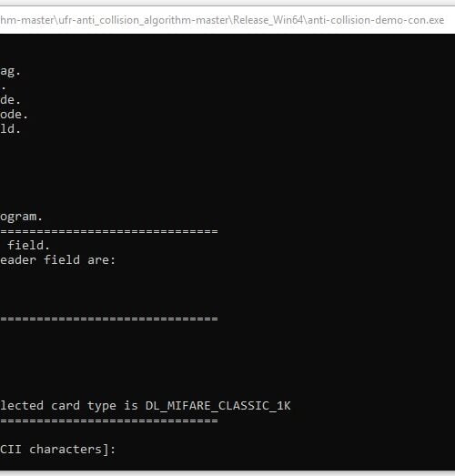The height and width of the screenshot is (476, 455).
Task: Click the DL_MIFARE_CLASSIC_1K card type text
Action: click(x=217, y=406)
